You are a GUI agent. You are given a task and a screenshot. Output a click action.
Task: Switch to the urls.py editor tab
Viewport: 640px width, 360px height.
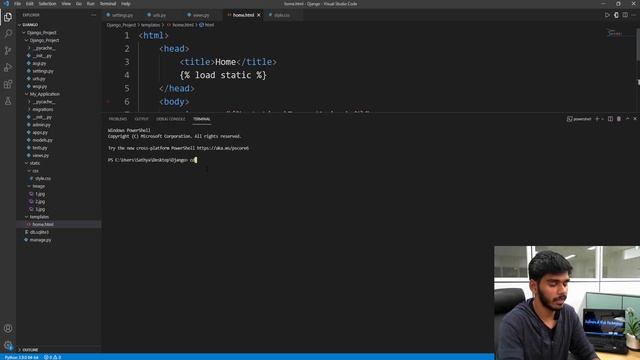pos(159,15)
